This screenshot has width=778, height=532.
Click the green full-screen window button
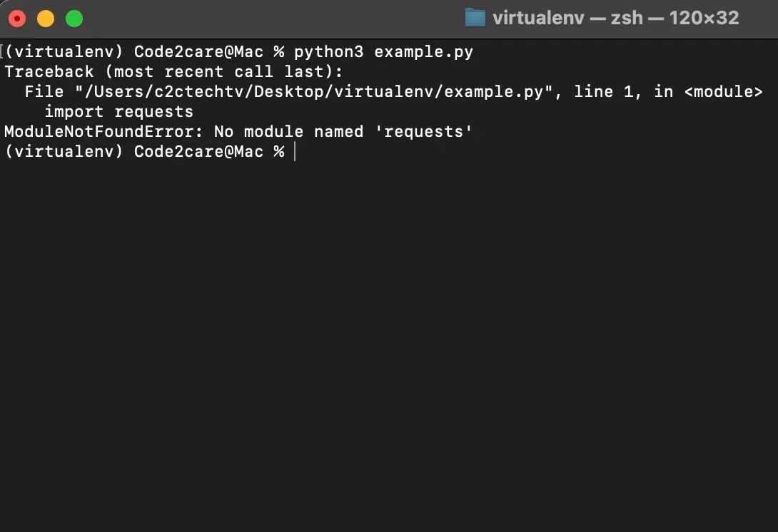click(x=74, y=19)
